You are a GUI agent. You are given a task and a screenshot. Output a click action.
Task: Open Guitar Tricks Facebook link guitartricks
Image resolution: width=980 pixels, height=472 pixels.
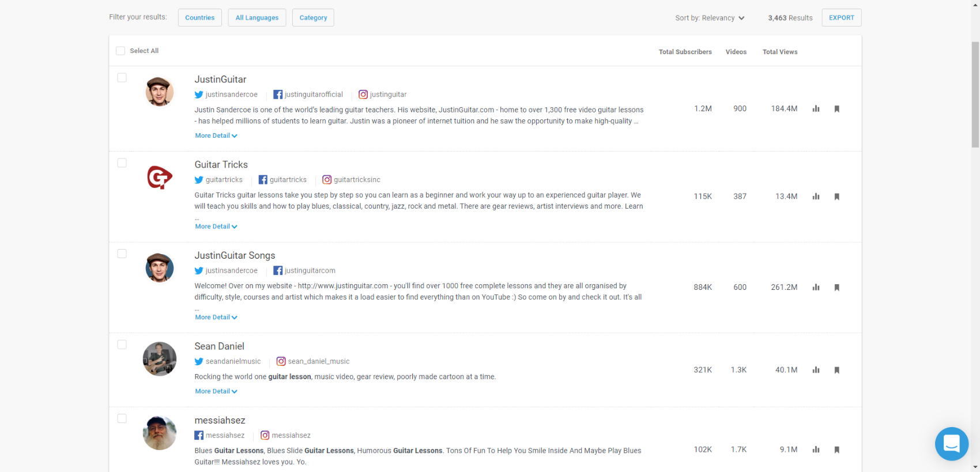click(x=282, y=180)
